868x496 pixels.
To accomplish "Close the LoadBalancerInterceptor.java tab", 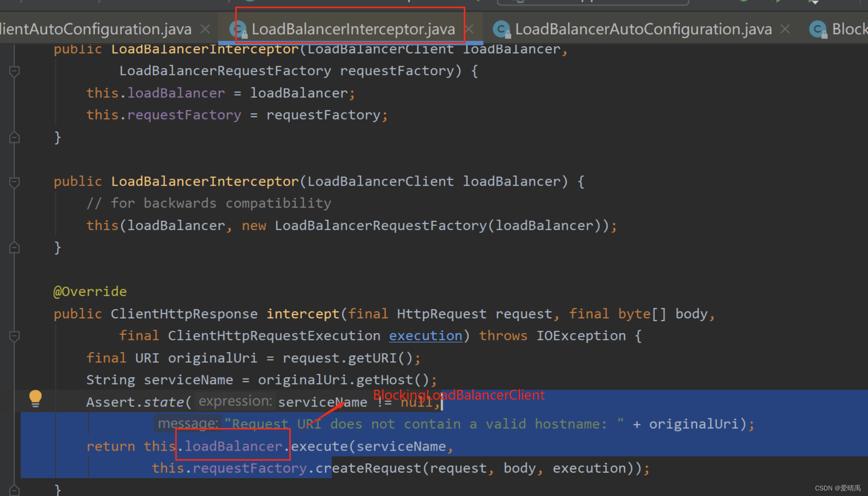I will pyautogui.click(x=469, y=28).
